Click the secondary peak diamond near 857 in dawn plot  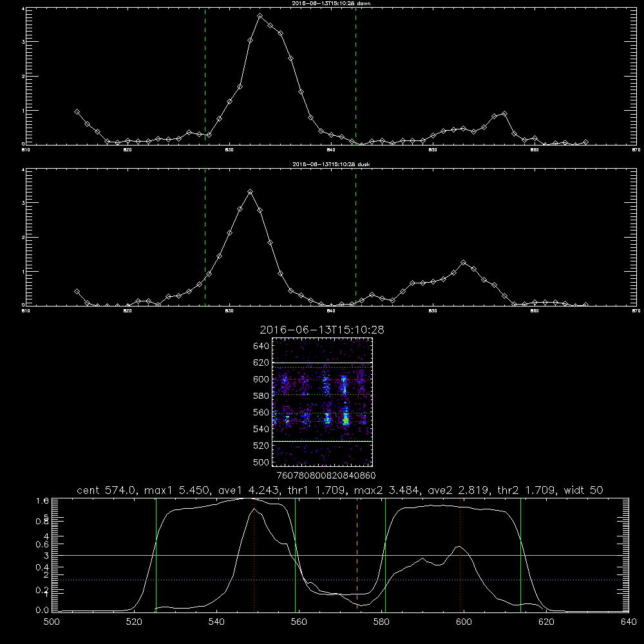(504, 114)
